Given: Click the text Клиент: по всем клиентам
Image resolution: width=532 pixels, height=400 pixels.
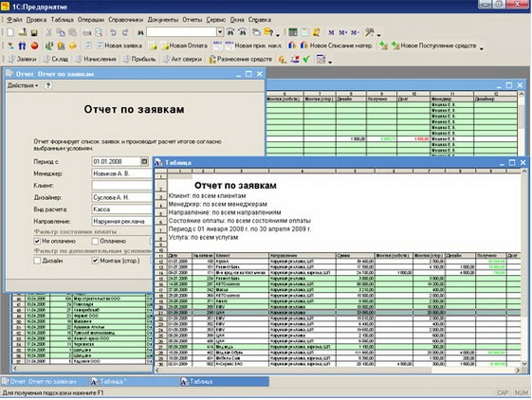Looking at the screenshot, I should click(x=207, y=196).
